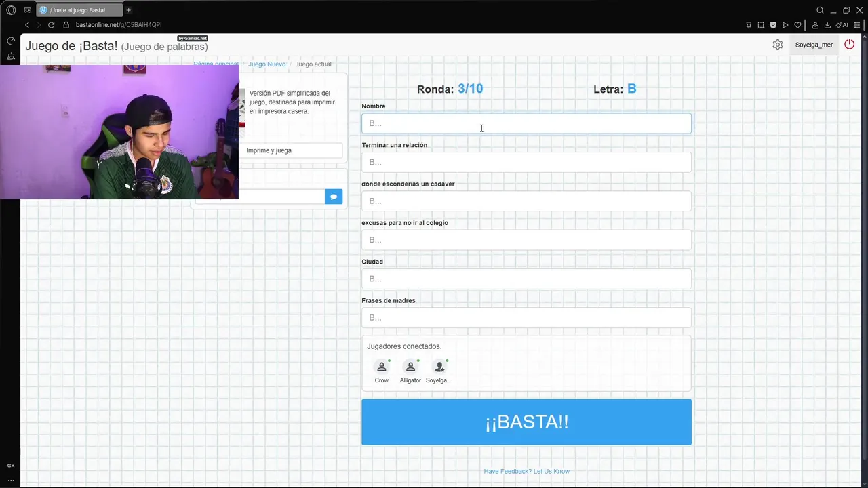The height and width of the screenshot is (488, 868).
Task: Open the AI assistant icon
Action: 843,25
